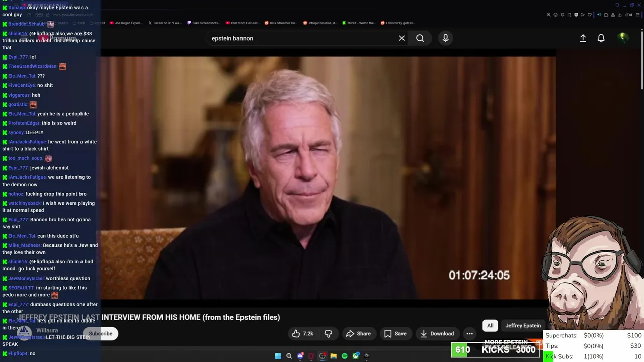Open 'Kick Streamer Ca...' bookmark
This screenshot has height=362, width=644.
[x=281, y=23]
